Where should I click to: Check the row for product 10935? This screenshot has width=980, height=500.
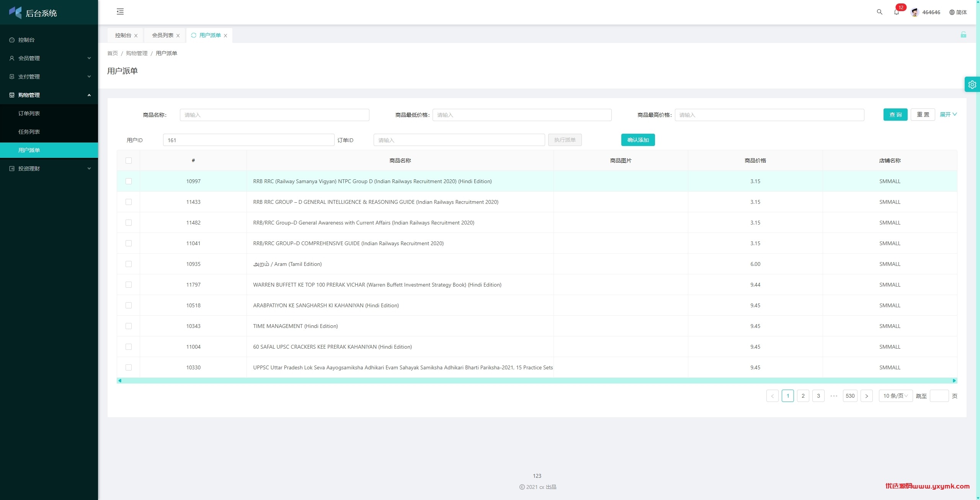129,264
